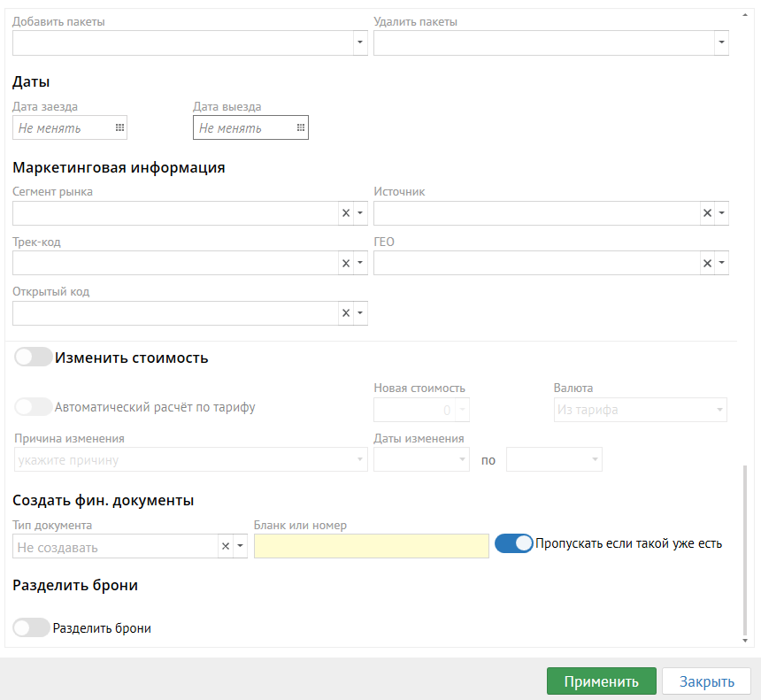Enable the split bookings toggle
Screen dimensions: 761x700
click(x=32, y=627)
